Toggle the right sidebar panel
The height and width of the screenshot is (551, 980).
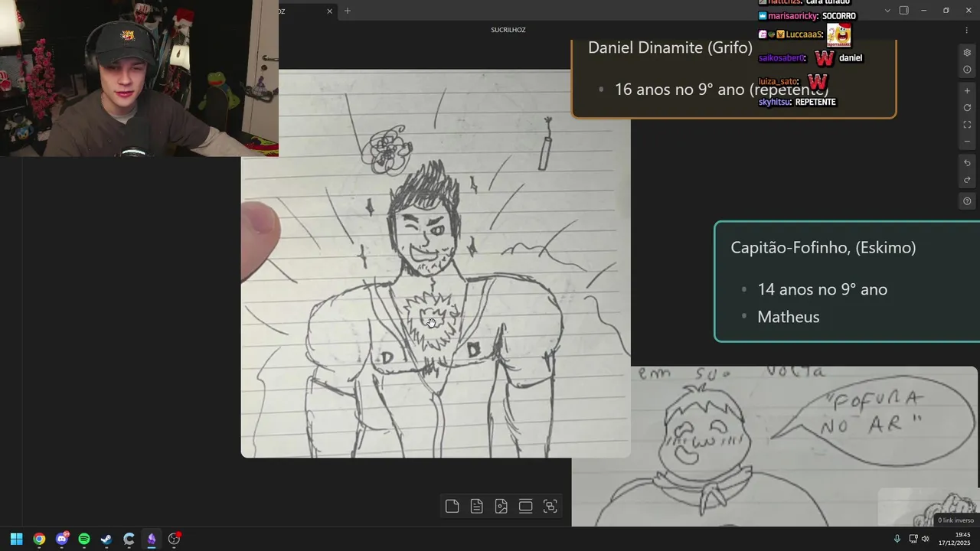[903, 11]
